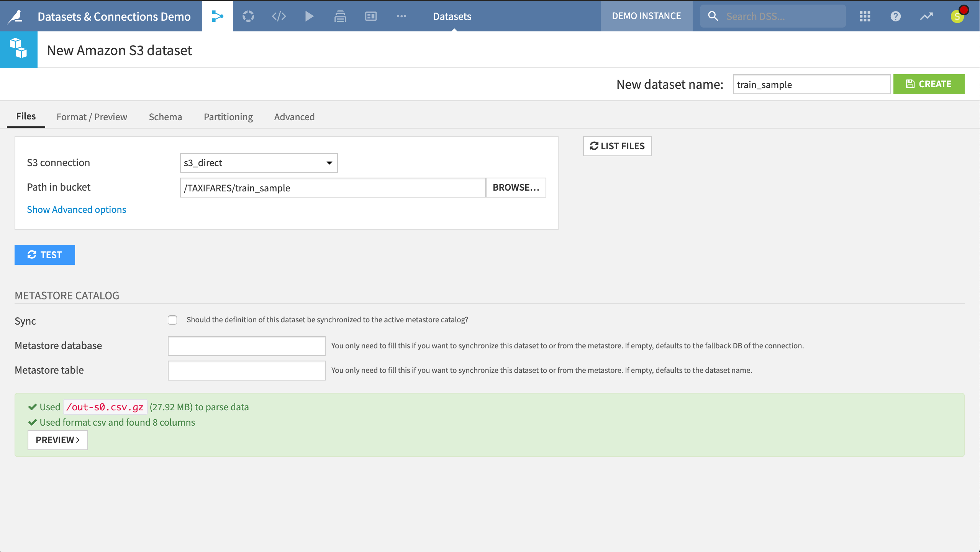This screenshot has height=552, width=980.
Task: Open the applications grid icon
Action: click(x=865, y=16)
